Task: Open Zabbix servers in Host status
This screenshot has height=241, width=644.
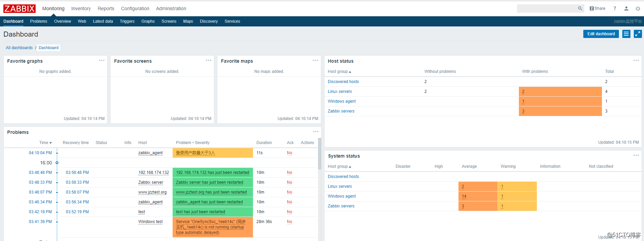Action: click(x=341, y=111)
